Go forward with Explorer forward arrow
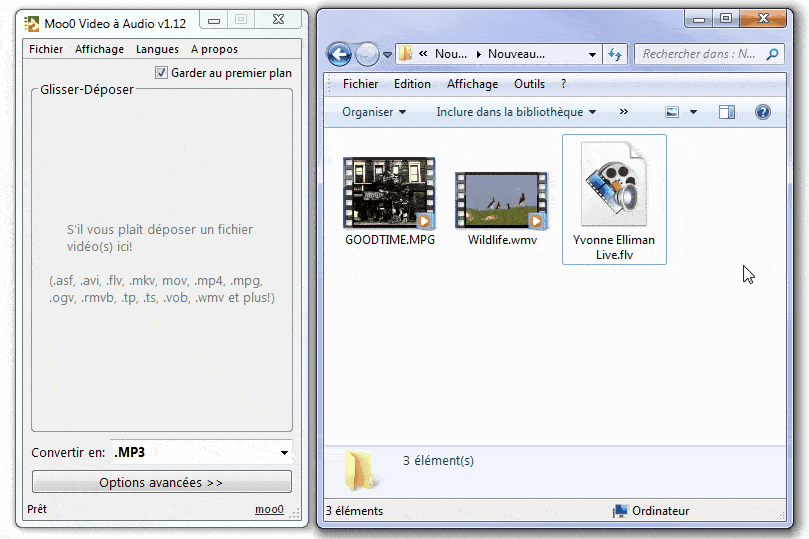The width and height of the screenshot is (809, 539). coord(367,54)
